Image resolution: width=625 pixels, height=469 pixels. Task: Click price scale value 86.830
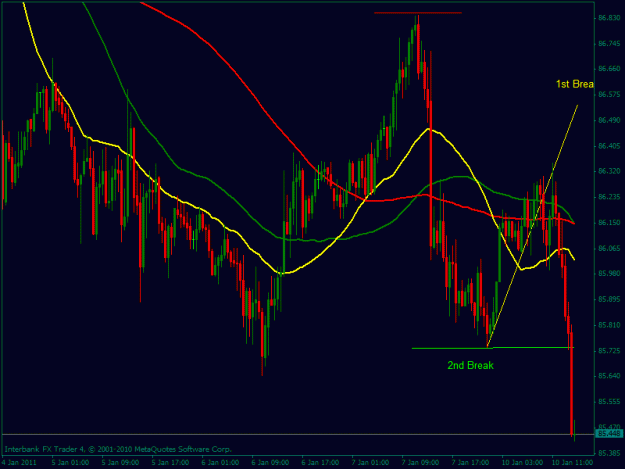click(x=609, y=18)
